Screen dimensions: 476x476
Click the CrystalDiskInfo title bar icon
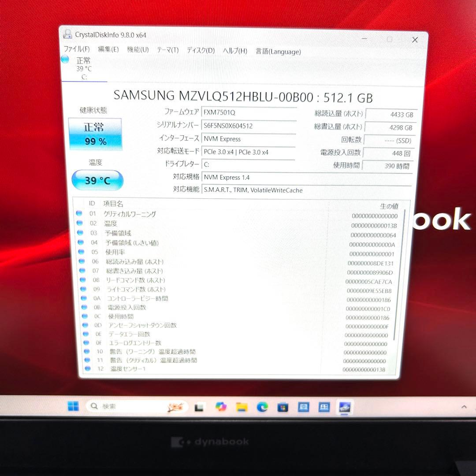(67, 34)
